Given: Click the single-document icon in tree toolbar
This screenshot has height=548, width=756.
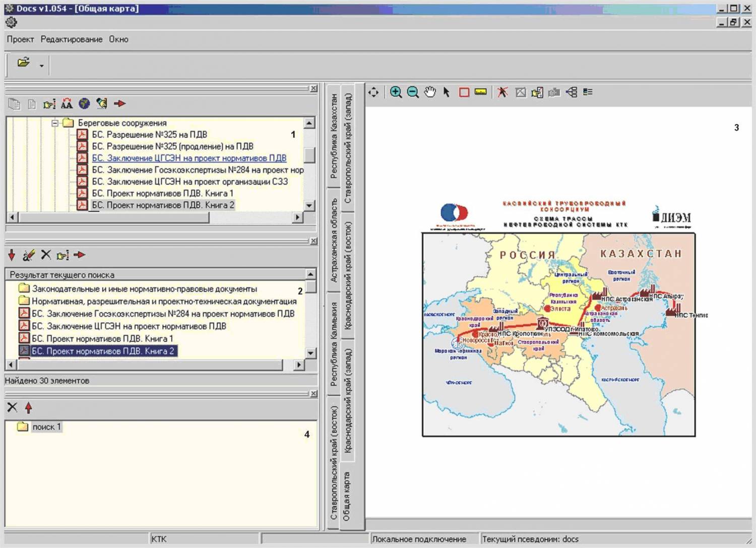Looking at the screenshot, I should (x=32, y=104).
